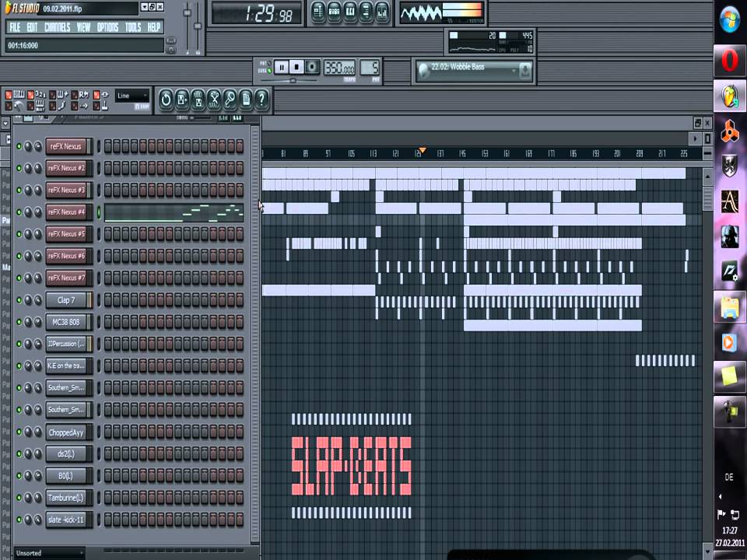Mute the reFX Nexus channel via its LED

(19, 146)
